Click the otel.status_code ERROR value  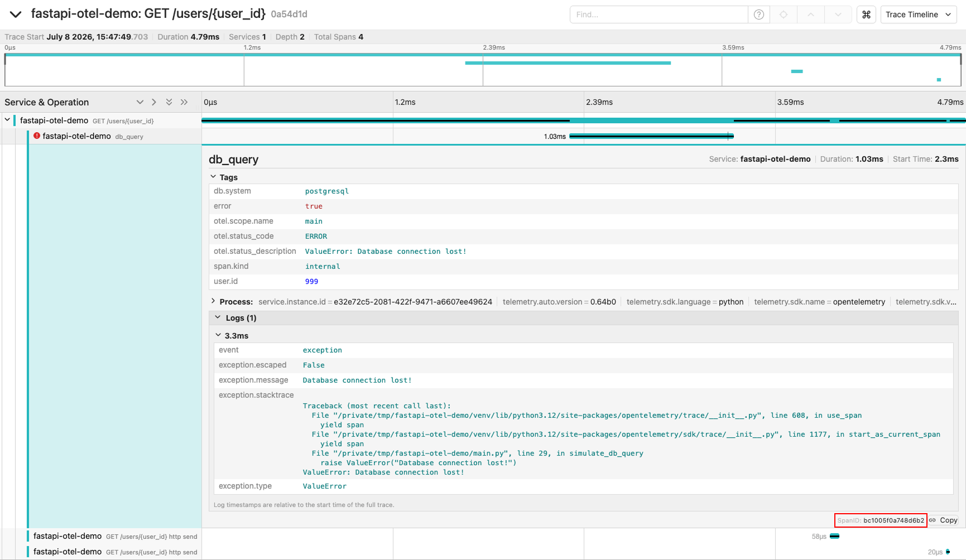316,236
